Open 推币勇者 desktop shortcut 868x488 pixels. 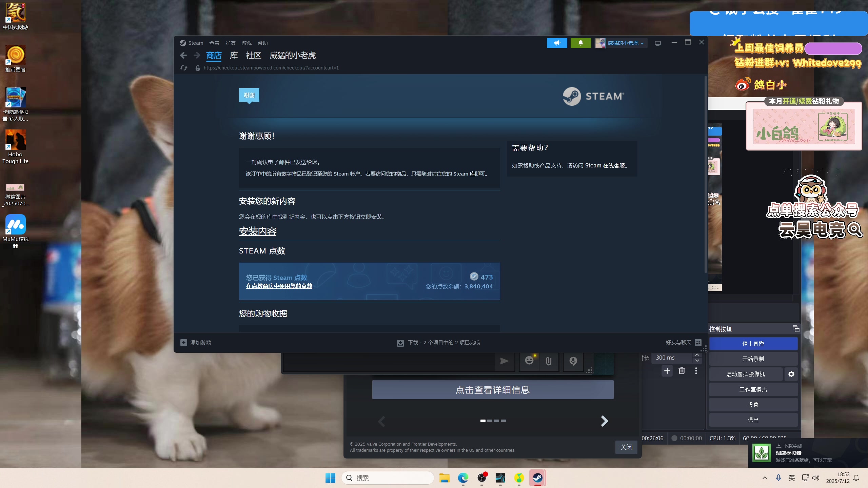click(x=15, y=59)
